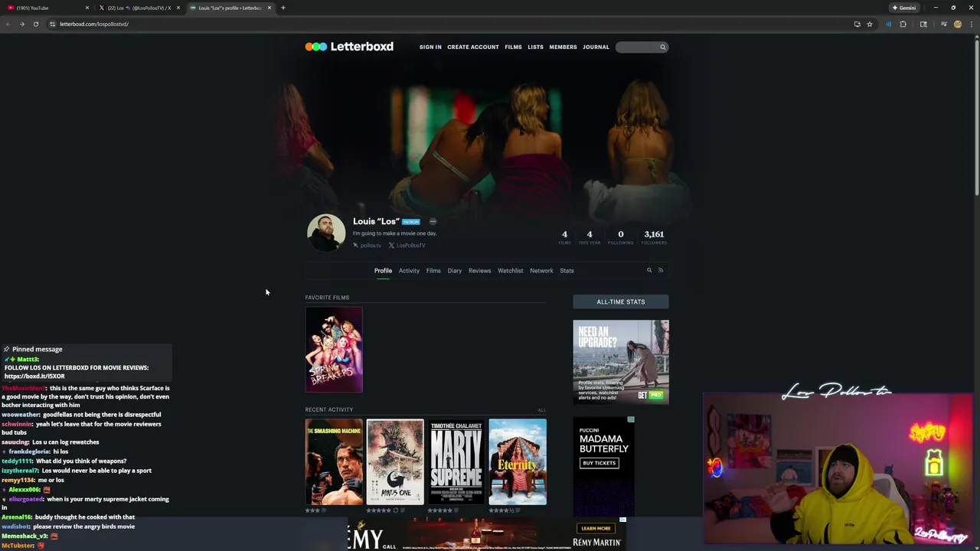The height and width of the screenshot is (551, 980).
Task: Click the Louis "Los" profile avatar
Action: [x=326, y=233]
